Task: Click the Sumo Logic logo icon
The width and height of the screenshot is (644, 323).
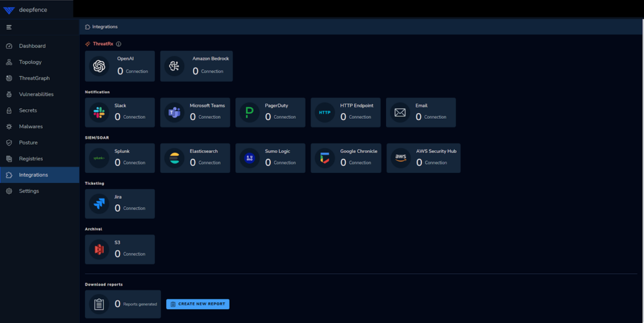Action: 249,158
